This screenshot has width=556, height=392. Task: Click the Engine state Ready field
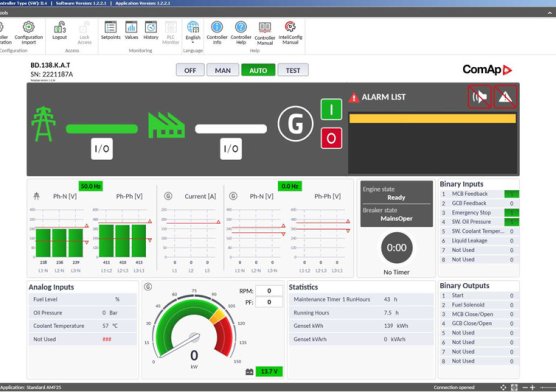(396, 193)
